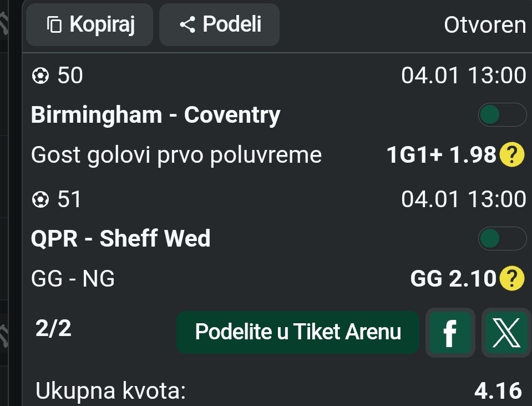
Task: Click the Kopiraj copy button
Action: click(90, 24)
